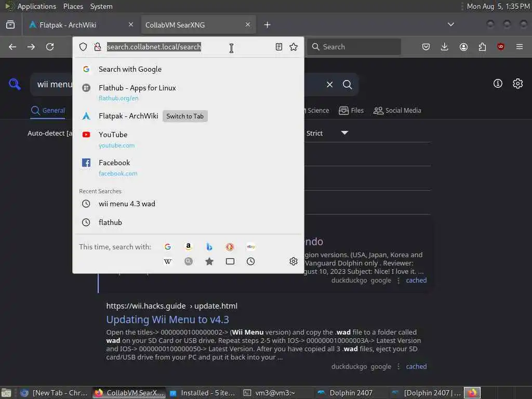Open the Downloads panel
Image resolution: width=532 pixels, height=399 pixels.
(x=445, y=47)
